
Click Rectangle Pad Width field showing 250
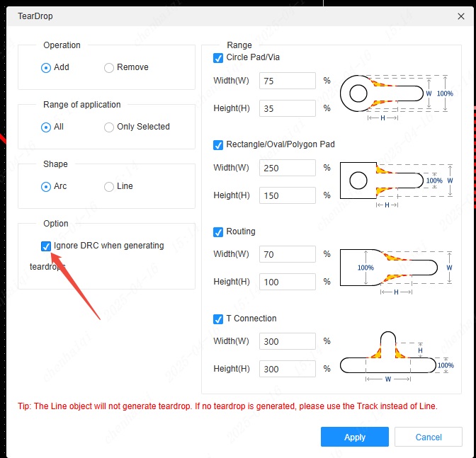pyautogui.click(x=287, y=168)
